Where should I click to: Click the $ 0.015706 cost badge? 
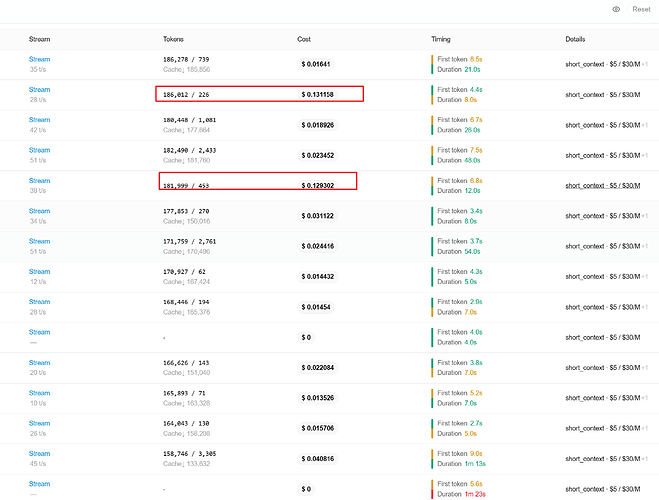(318, 428)
